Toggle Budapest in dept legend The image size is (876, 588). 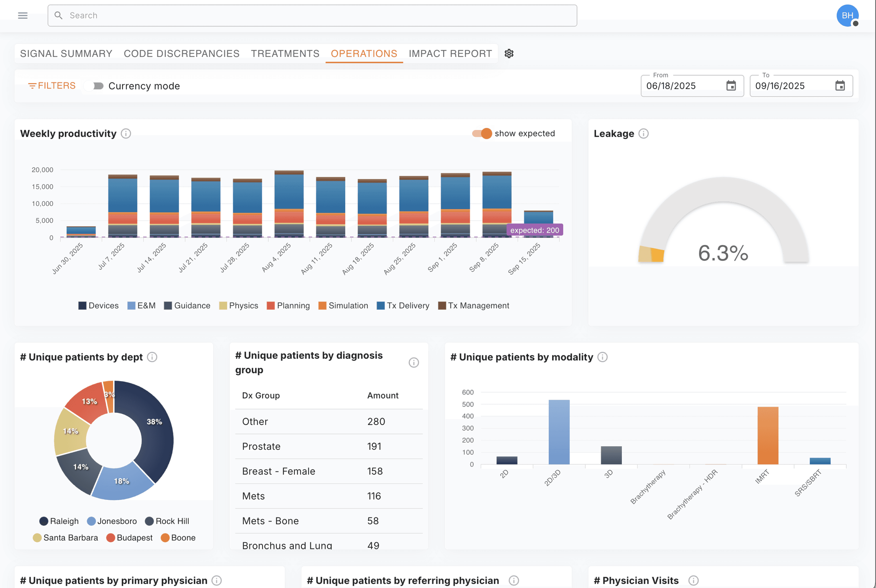point(129,538)
